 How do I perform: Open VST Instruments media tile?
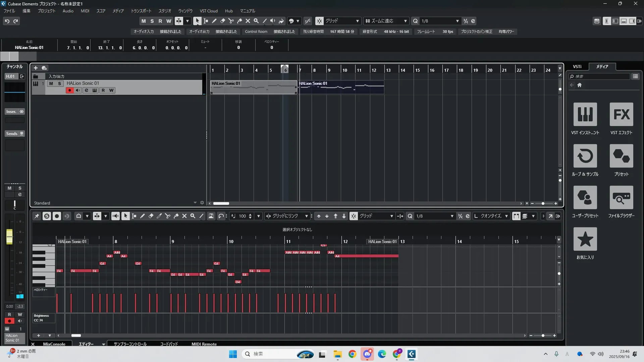(585, 114)
